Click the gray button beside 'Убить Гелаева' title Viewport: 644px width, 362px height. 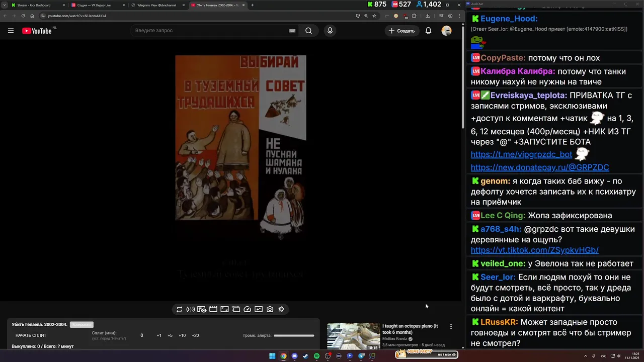(x=82, y=325)
